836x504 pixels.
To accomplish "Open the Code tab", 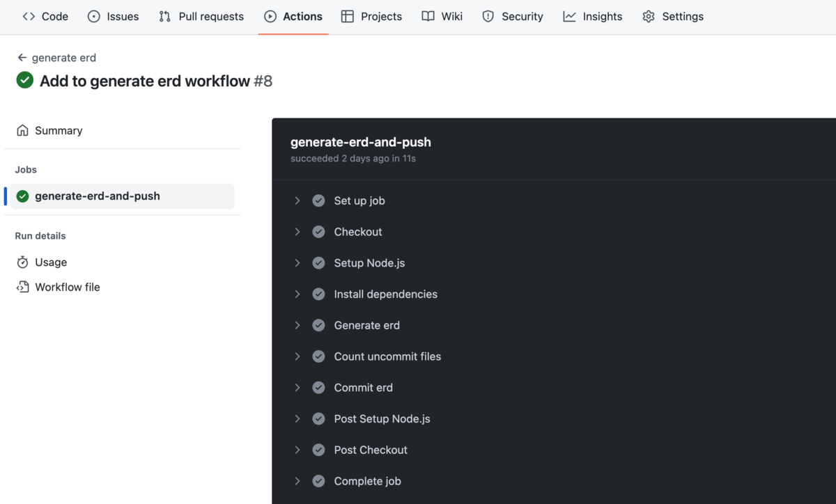I will (x=45, y=16).
